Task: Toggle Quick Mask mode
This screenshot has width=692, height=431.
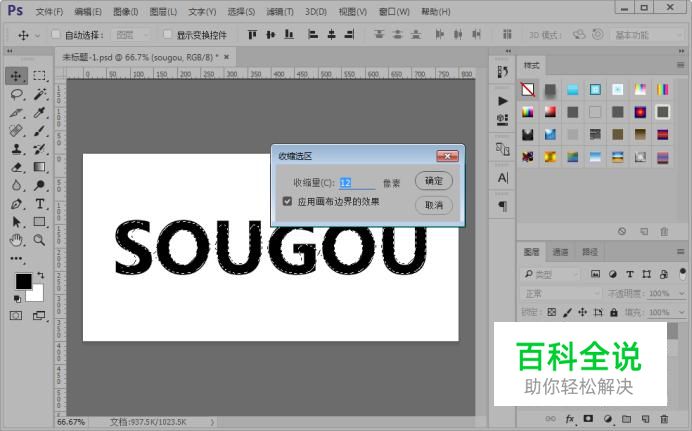Action: [16, 316]
